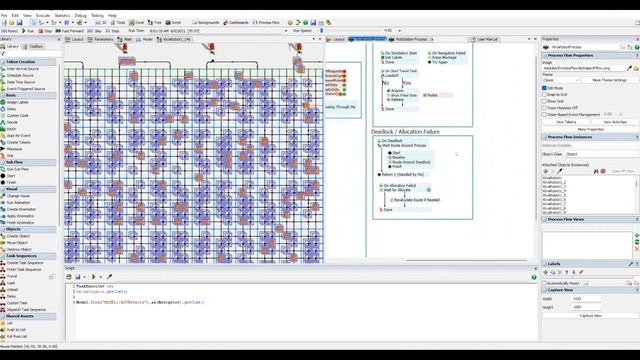640x360 pixels.
Task: Toggle the Edit Mode checkbox
Action: (544, 88)
